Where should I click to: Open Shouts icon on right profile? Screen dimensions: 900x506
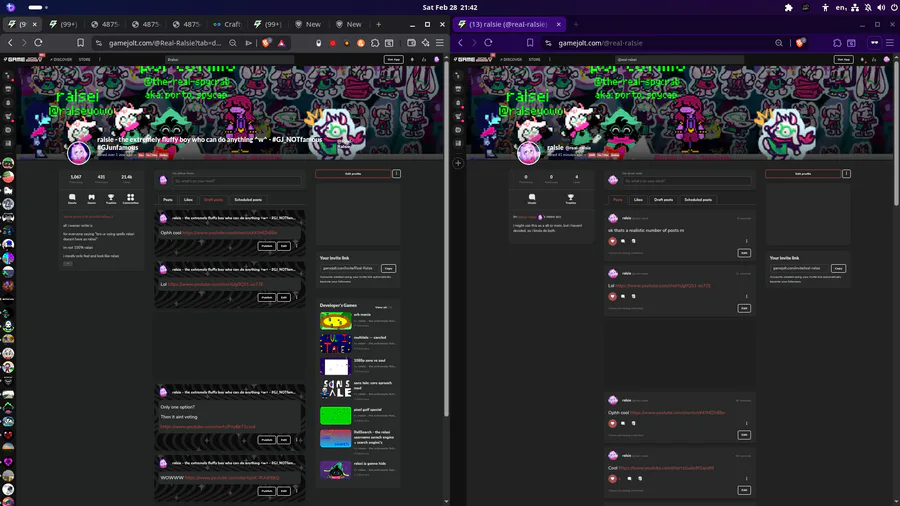click(532, 198)
